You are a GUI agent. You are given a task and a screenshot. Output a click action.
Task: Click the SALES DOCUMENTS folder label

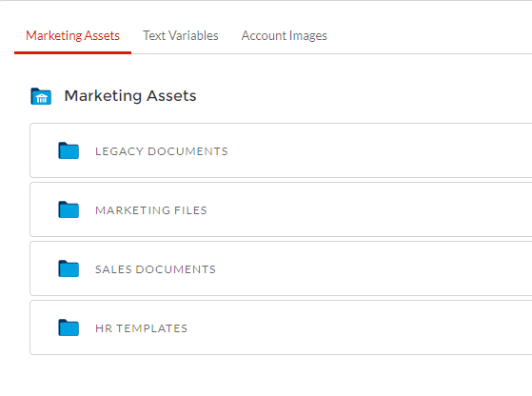(x=155, y=269)
